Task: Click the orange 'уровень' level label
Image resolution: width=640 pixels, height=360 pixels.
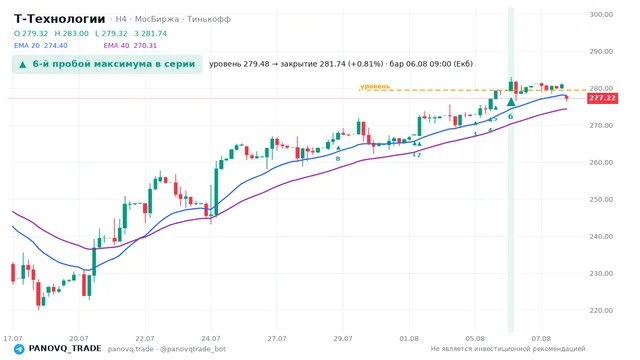Action: [375, 87]
